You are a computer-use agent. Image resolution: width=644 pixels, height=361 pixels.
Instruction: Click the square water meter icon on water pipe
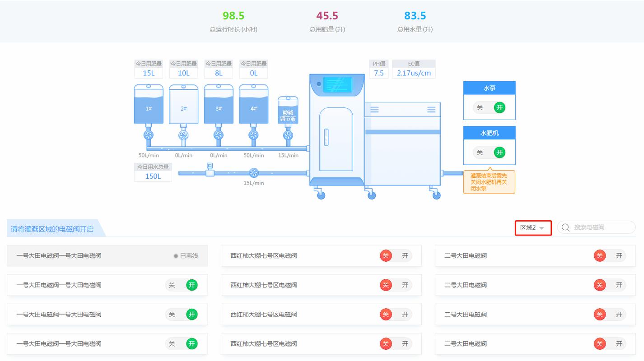click(210, 170)
